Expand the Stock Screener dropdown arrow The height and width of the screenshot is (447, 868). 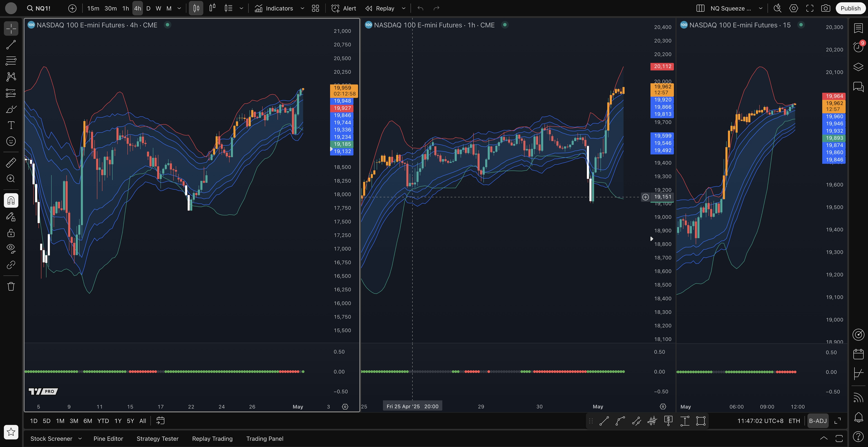click(80, 439)
